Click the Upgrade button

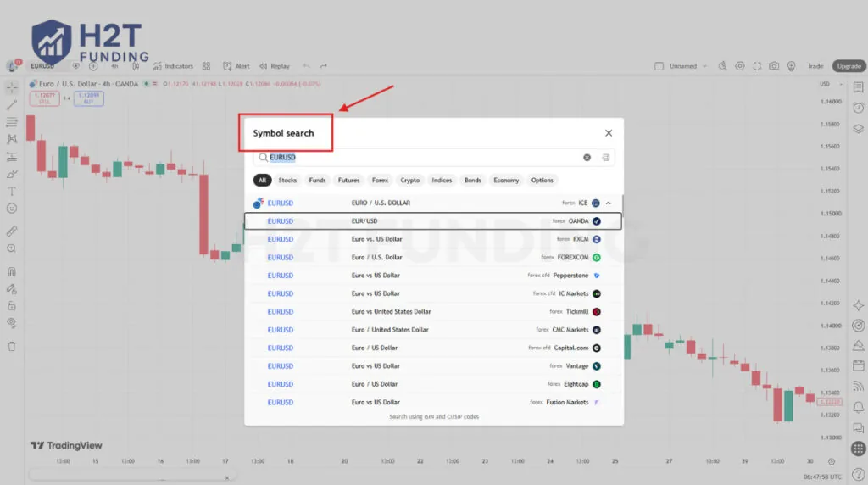[849, 66]
